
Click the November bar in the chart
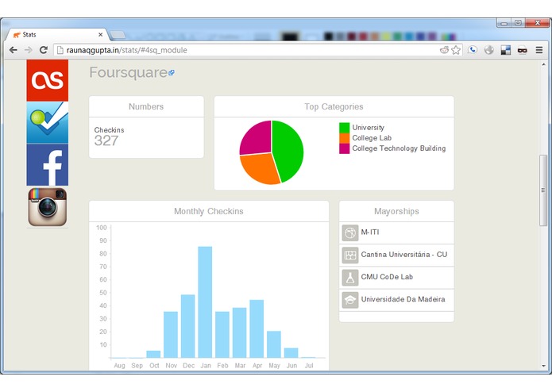click(171, 335)
